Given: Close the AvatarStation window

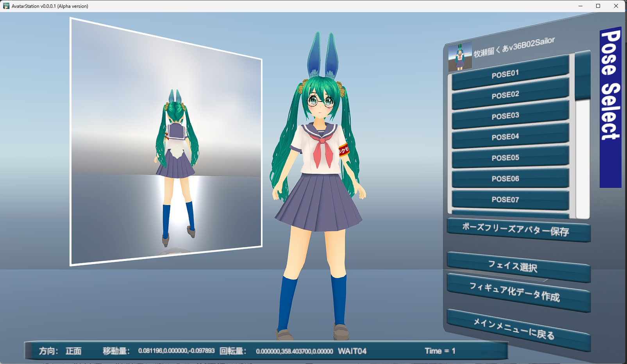Looking at the screenshot, I should (x=616, y=6).
